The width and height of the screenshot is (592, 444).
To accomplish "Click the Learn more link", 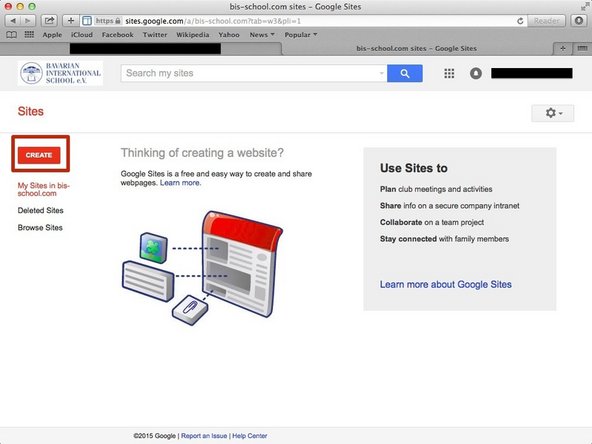I will (x=180, y=183).
